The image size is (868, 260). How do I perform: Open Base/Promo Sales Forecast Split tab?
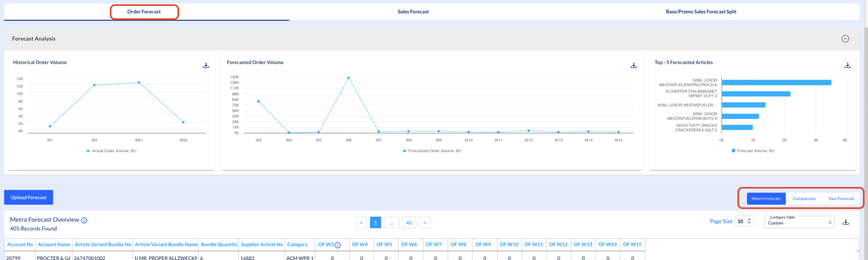(x=701, y=12)
